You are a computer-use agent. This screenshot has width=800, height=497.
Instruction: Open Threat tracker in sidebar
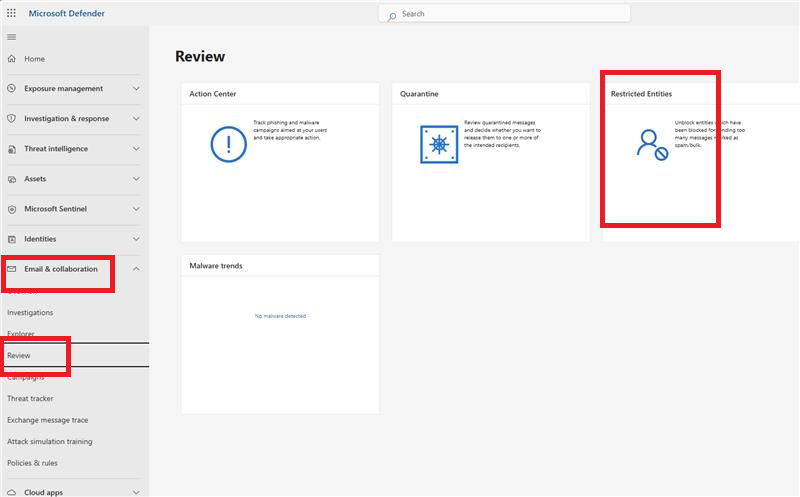[30, 398]
